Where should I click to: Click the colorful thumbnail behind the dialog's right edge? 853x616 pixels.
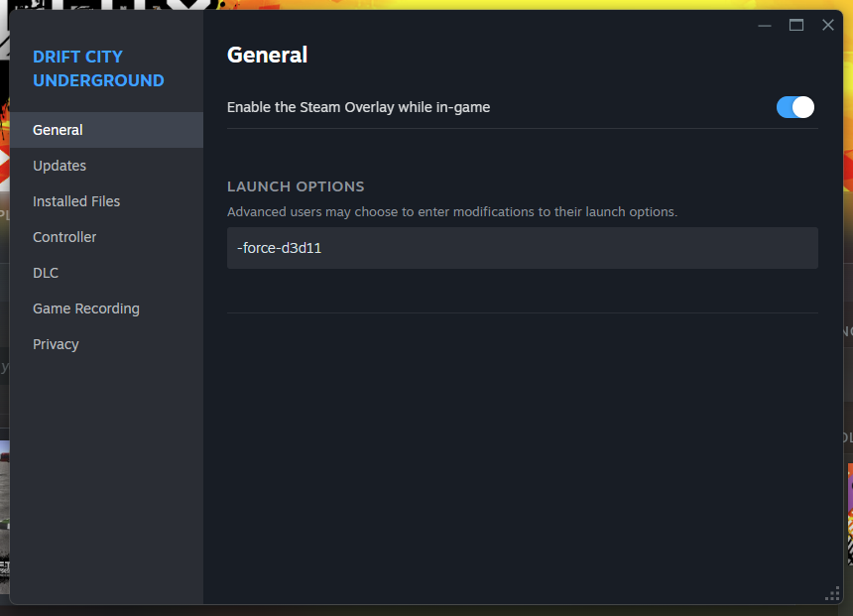[x=850, y=514]
